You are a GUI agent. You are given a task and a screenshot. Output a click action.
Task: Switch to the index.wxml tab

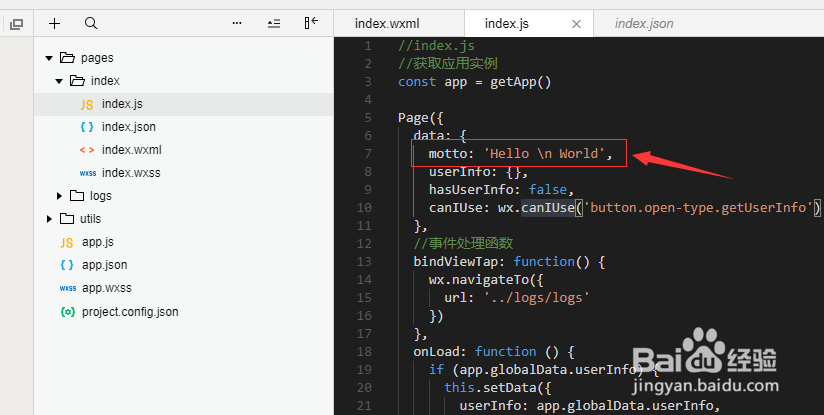[x=387, y=24]
